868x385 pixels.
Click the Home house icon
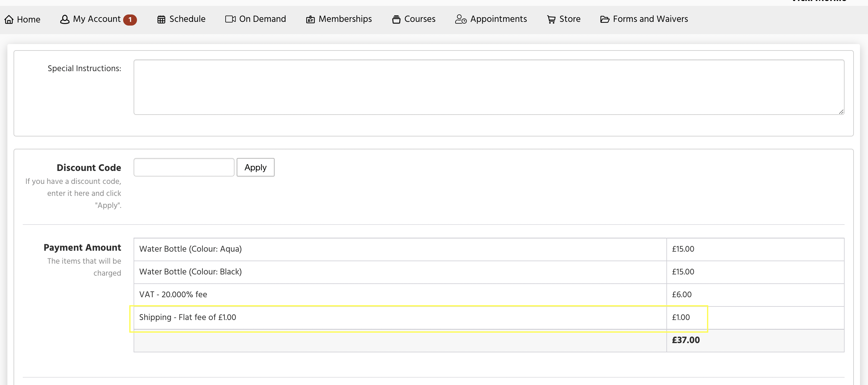tap(9, 19)
